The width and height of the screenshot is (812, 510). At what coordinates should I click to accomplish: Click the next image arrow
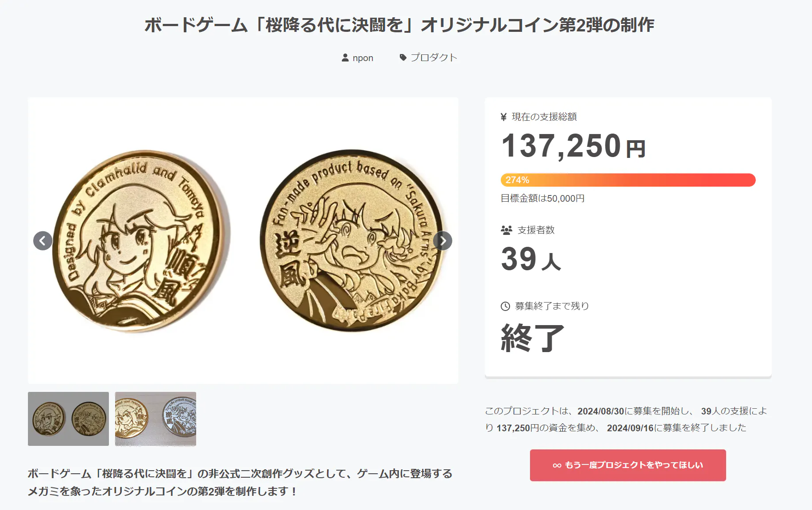click(443, 241)
